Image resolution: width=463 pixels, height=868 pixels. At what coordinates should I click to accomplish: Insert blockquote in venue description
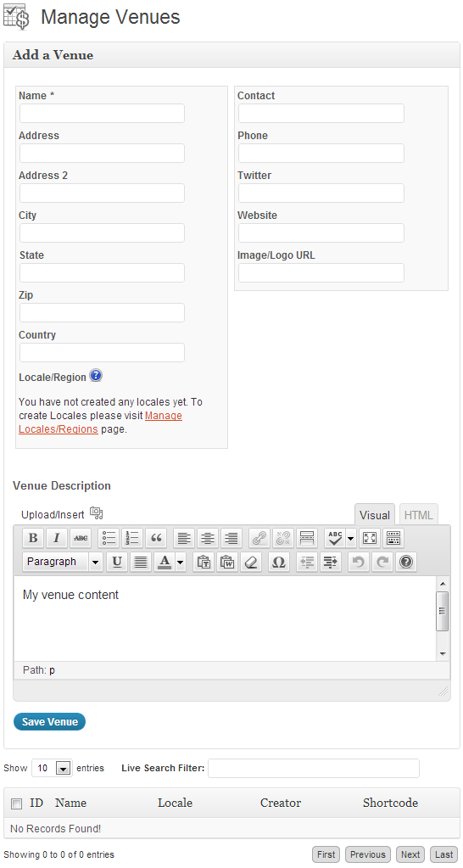click(156, 538)
